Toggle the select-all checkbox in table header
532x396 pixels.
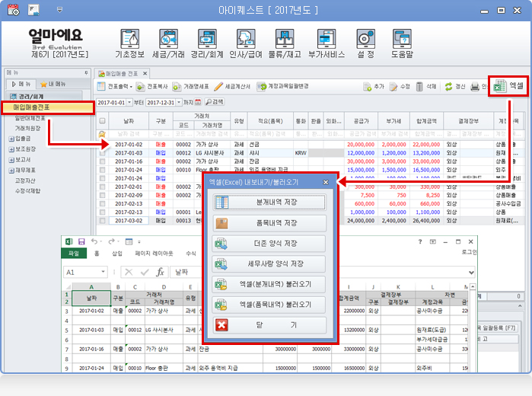[x=102, y=120]
